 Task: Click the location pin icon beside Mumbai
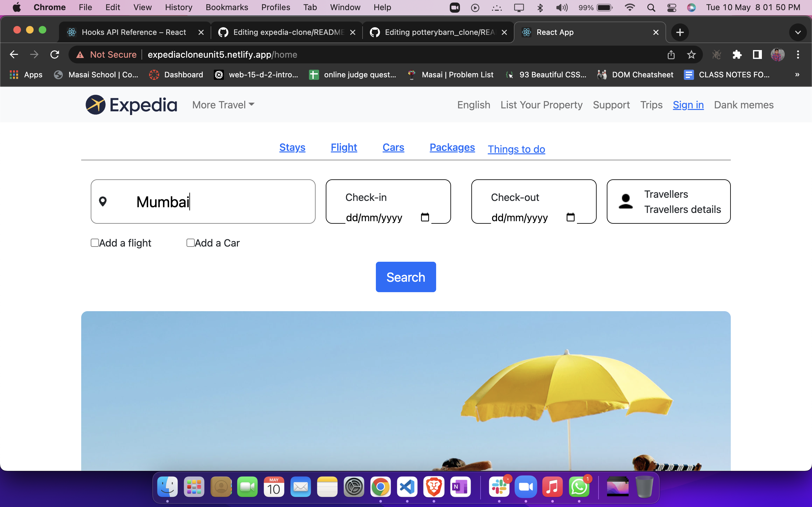[103, 201]
